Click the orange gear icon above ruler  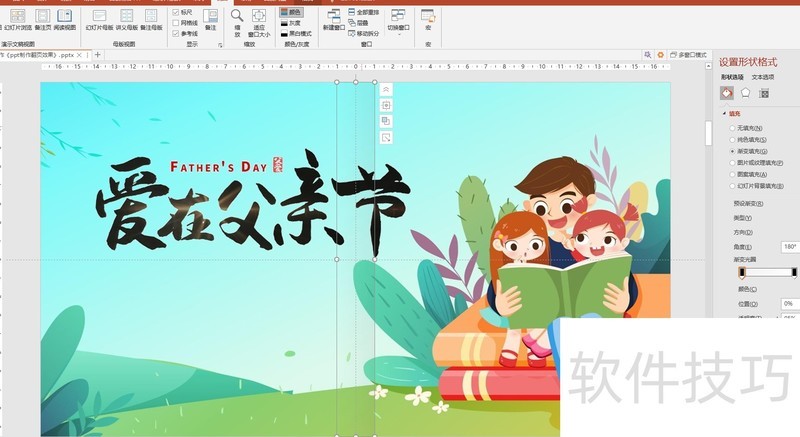click(x=660, y=55)
